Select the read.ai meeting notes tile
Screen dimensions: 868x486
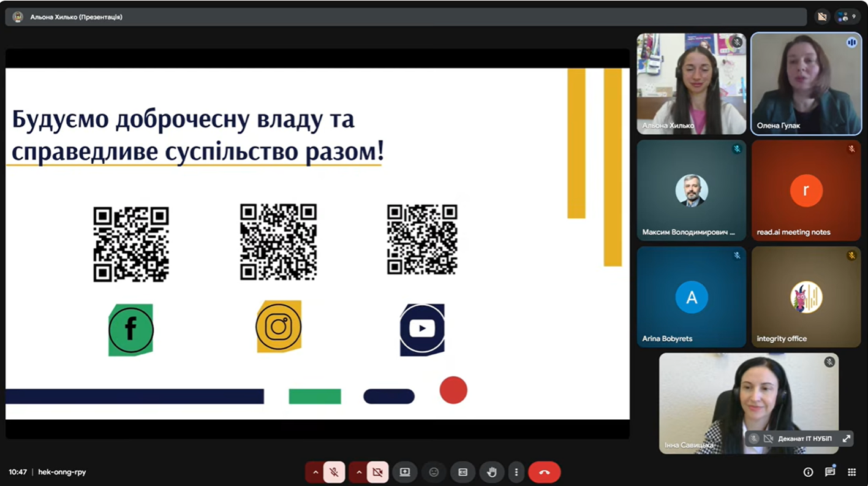click(806, 191)
